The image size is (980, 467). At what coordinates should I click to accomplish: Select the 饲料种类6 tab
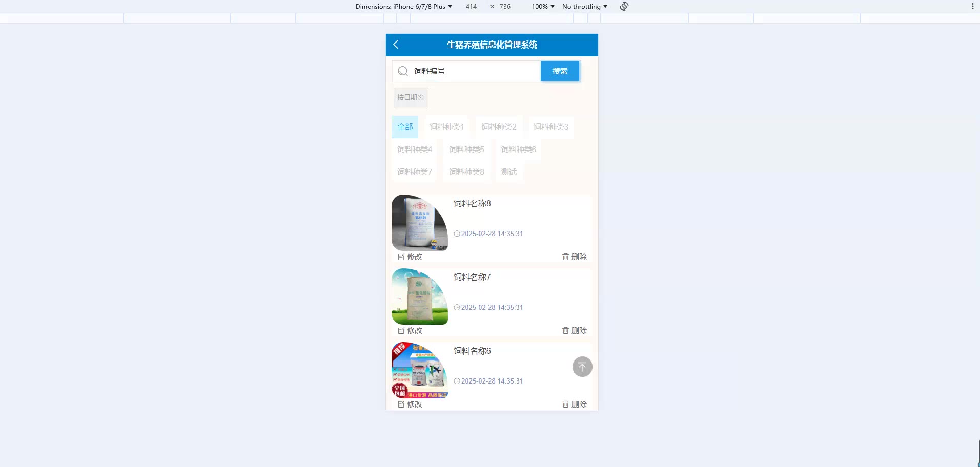point(519,150)
